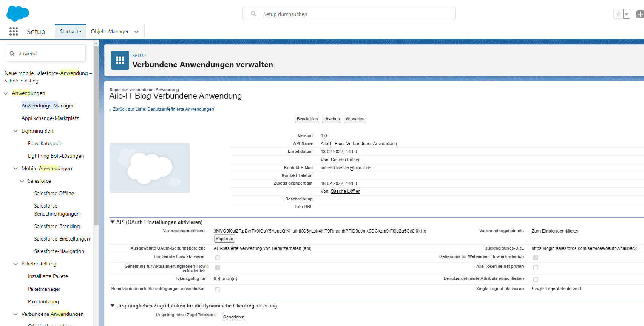Click the Rückmeldungs-URL callback value

tap(584, 248)
